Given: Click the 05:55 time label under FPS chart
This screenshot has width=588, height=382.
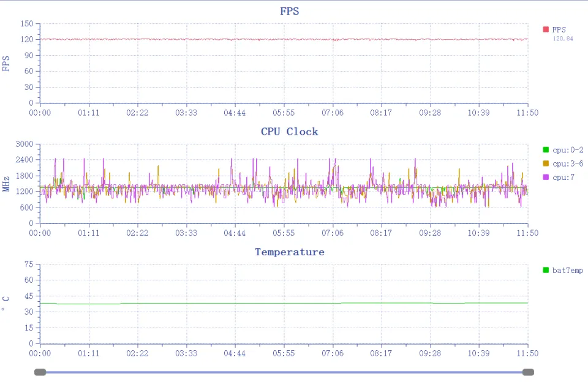Looking at the screenshot, I should (x=284, y=113).
